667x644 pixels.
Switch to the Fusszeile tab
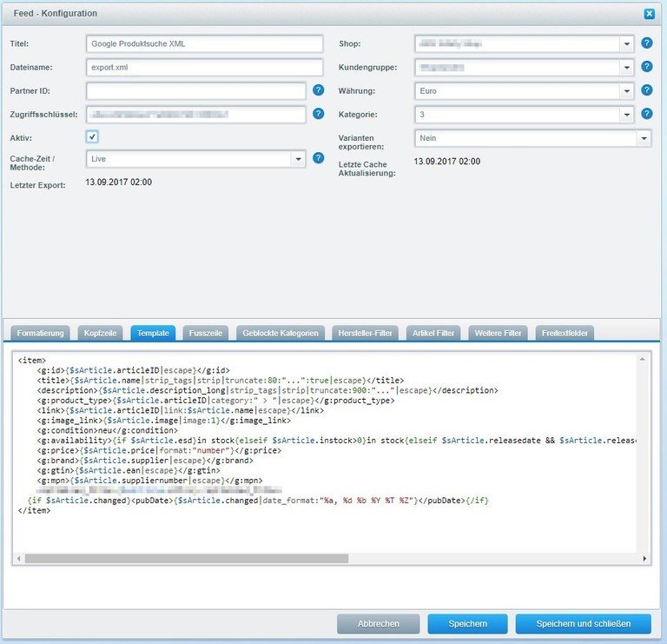[206, 333]
